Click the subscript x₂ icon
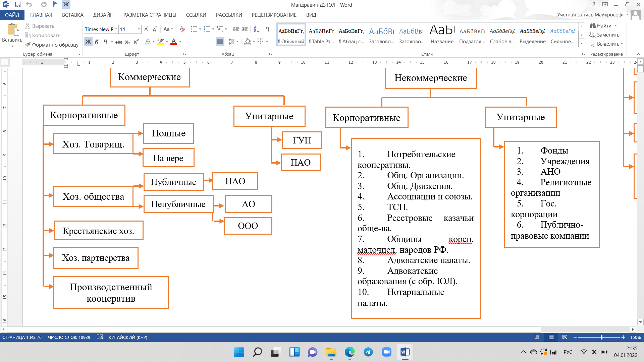 [127, 42]
